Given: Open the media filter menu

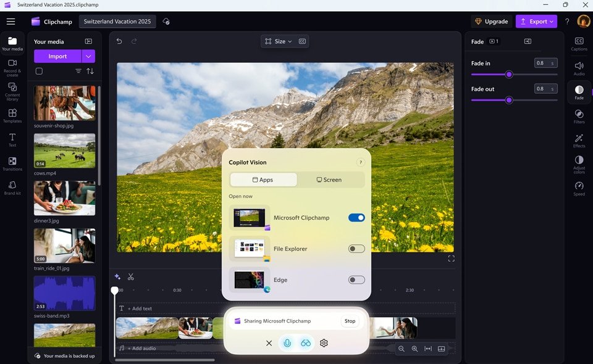Looking at the screenshot, I should point(78,71).
